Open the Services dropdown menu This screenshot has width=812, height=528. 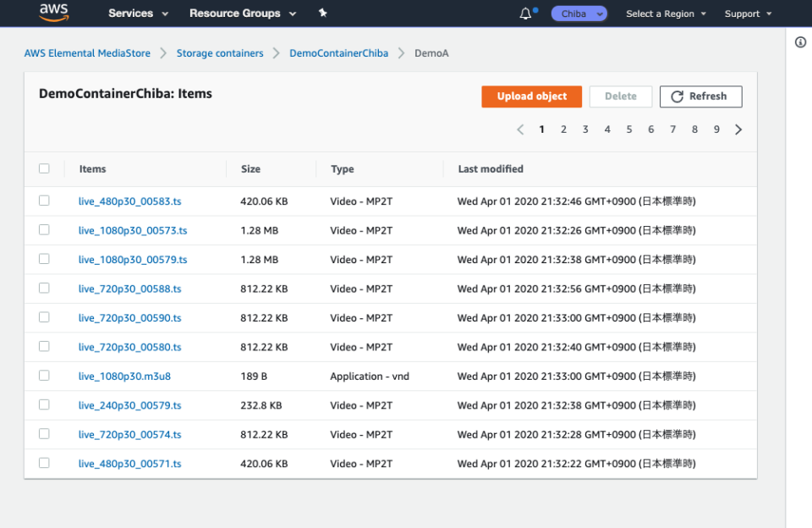138,14
